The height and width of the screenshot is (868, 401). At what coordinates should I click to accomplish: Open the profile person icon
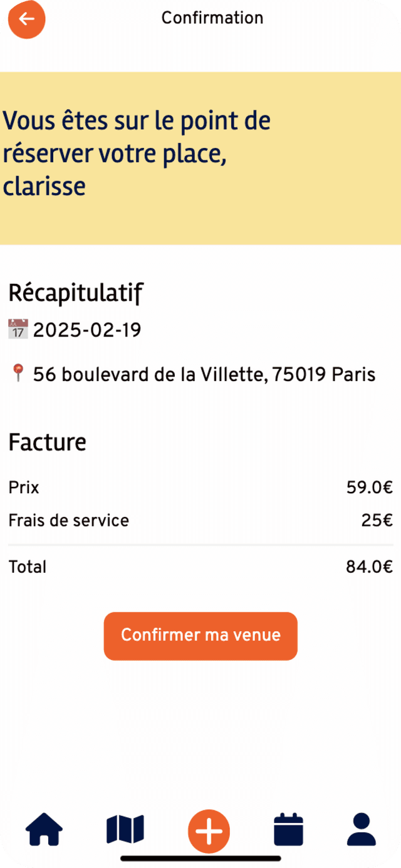point(362,830)
